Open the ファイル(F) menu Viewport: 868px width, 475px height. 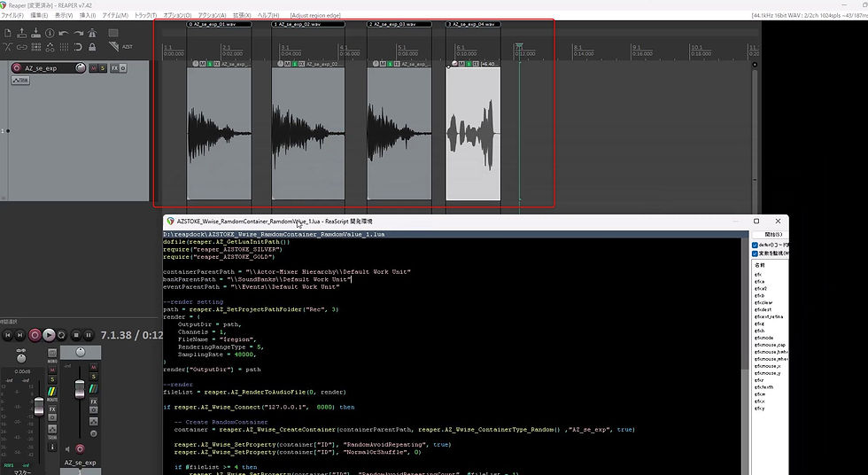[x=12, y=15]
